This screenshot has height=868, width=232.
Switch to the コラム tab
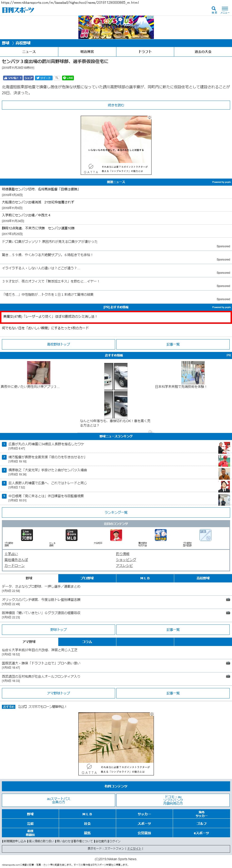(x=87, y=641)
